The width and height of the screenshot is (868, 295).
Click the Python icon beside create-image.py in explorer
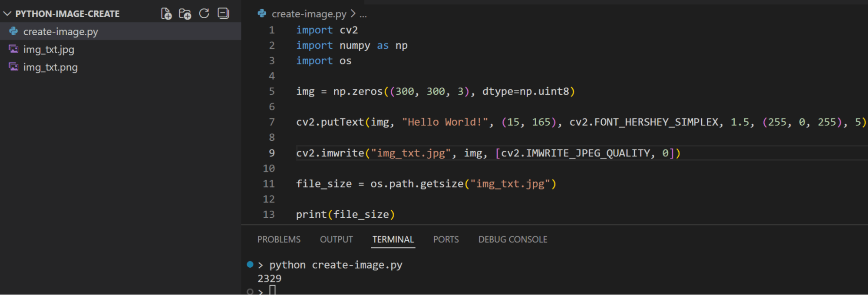[14, 31]
